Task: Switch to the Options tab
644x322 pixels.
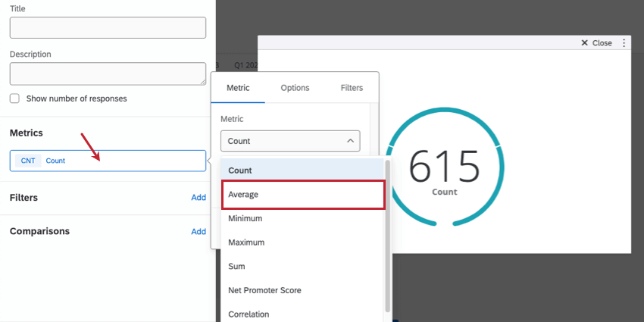Action: coord(295,88)
